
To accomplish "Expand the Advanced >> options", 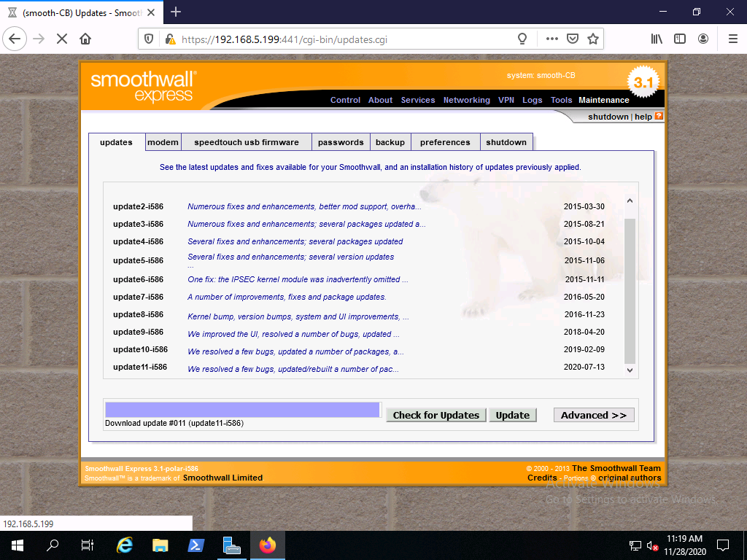I will 594,415.
